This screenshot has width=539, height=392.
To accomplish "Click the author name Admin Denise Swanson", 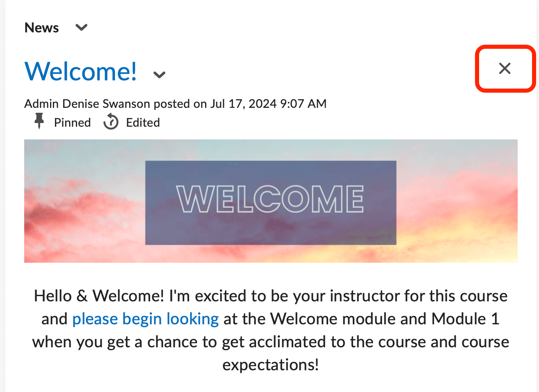I will pyautogui.click(x=87, y=104).
